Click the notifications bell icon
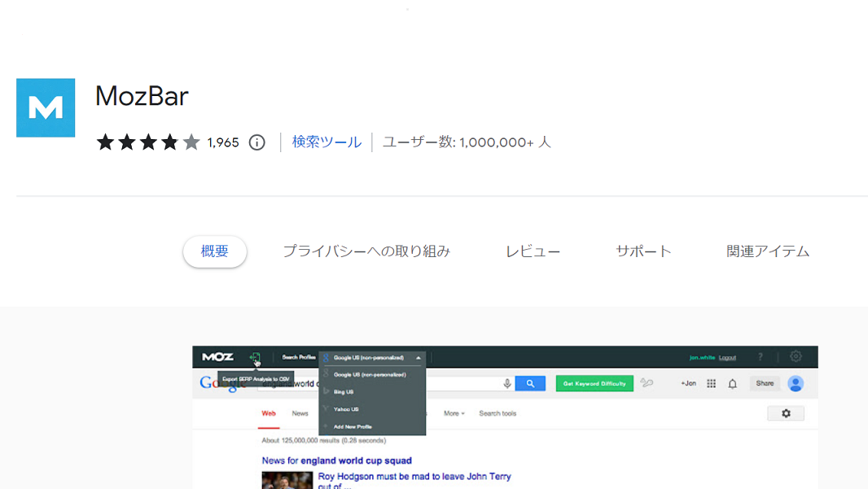 point(731,383)
